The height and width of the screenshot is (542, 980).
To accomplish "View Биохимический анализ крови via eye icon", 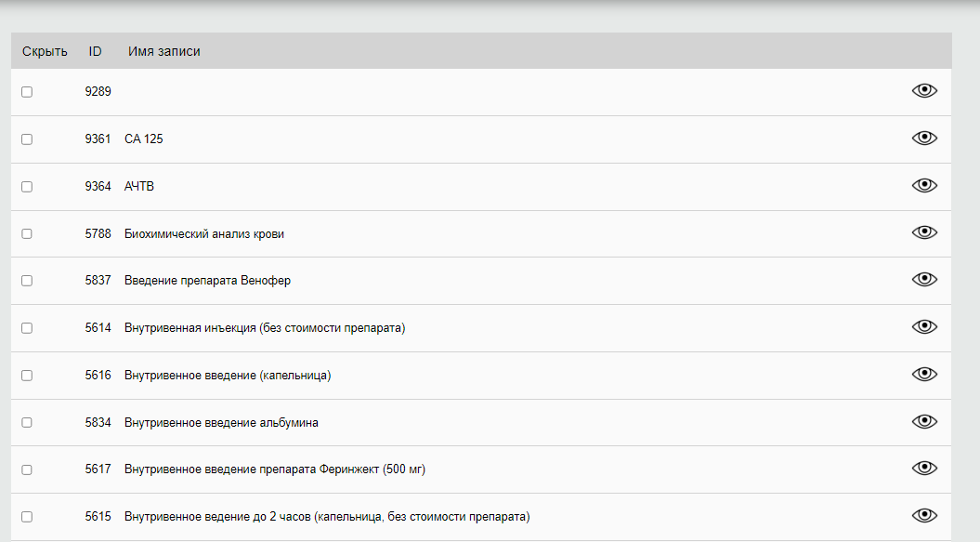I will coord(924,232).
